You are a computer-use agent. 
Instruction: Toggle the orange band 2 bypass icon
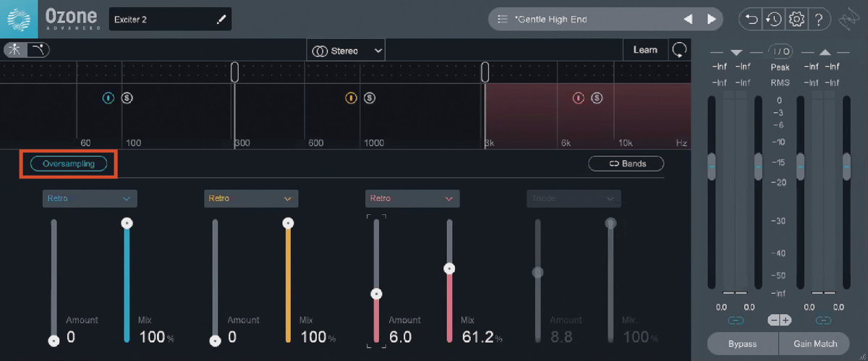(351, 98)
